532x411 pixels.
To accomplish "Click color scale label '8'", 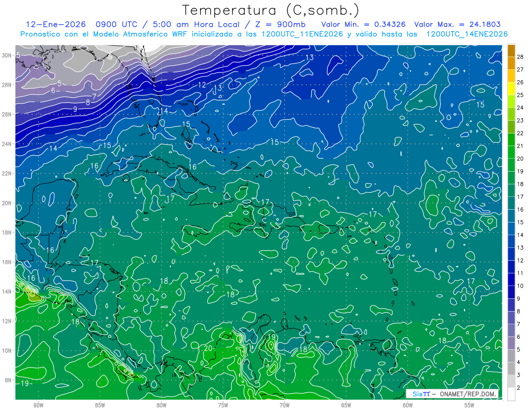I will 519,311.
